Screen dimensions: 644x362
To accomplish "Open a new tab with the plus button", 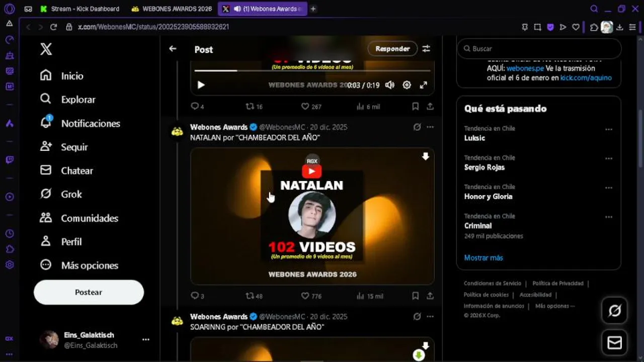I will (313, 9).
